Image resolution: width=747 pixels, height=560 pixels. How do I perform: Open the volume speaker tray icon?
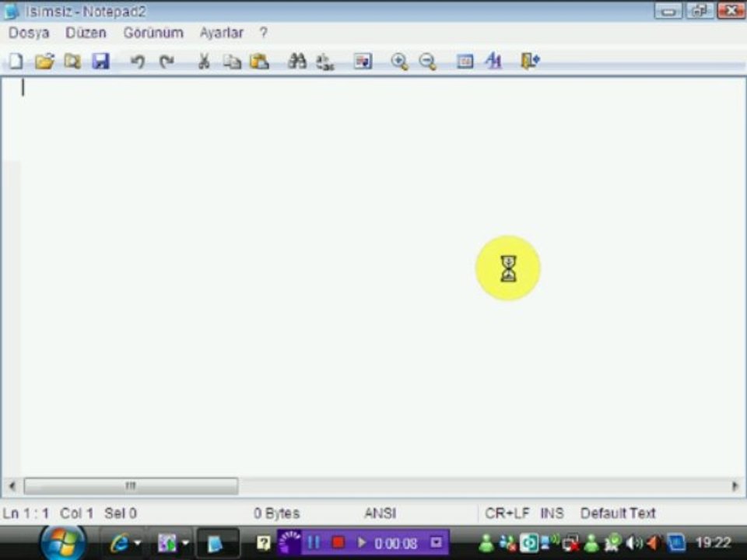[633, 543]
